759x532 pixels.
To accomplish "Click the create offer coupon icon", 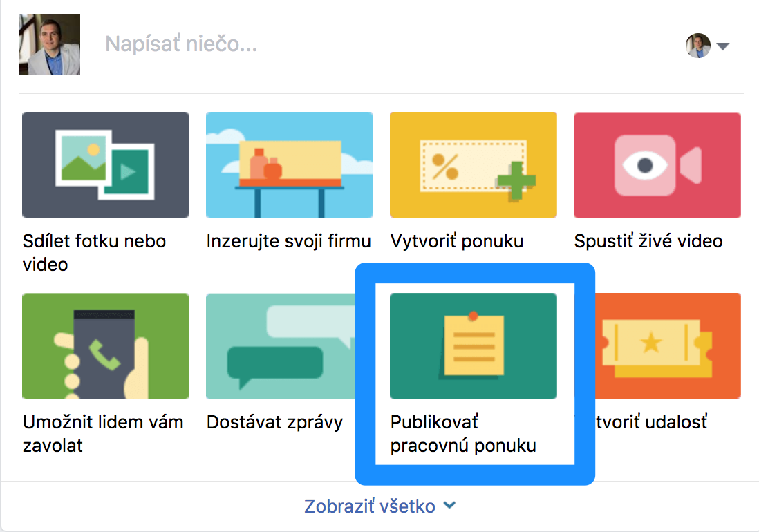I will pos(474,165).
